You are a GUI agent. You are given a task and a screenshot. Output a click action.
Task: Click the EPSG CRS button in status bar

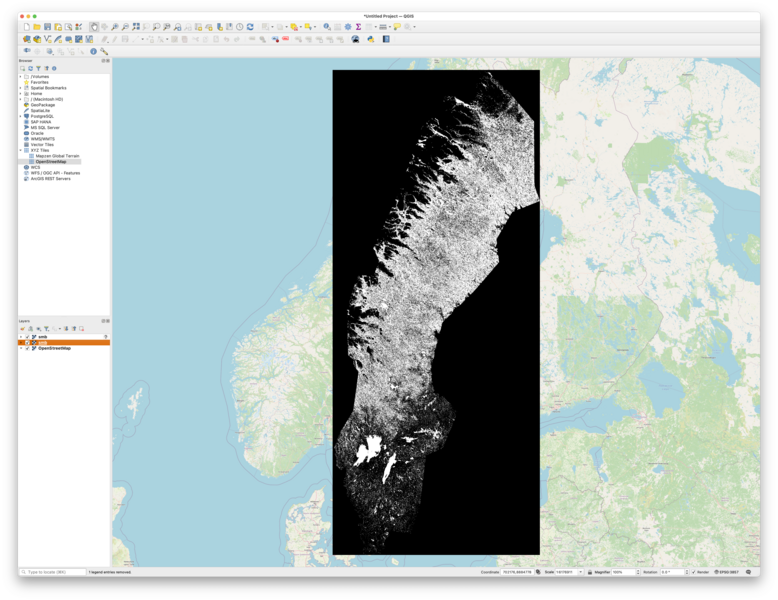(726, 572)
